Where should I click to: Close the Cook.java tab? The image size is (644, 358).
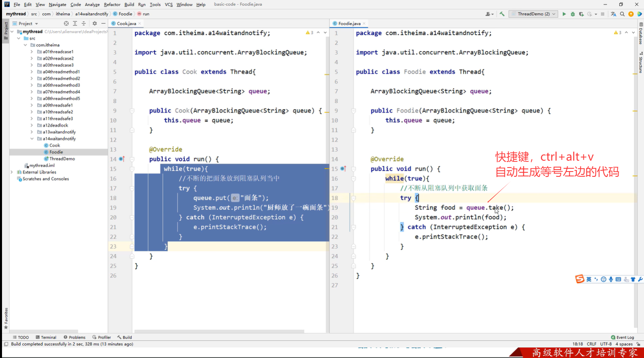pos(140,24)
